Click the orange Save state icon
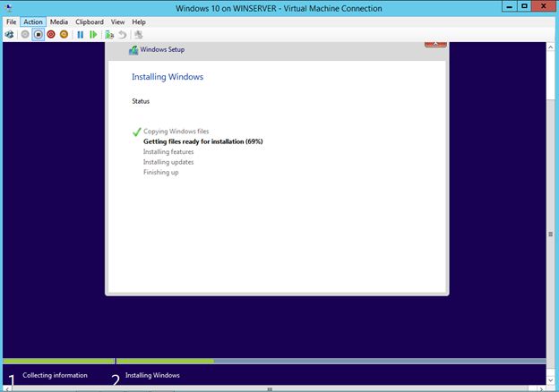Viewport: 559px width, 392px height. tap(64, 35)
